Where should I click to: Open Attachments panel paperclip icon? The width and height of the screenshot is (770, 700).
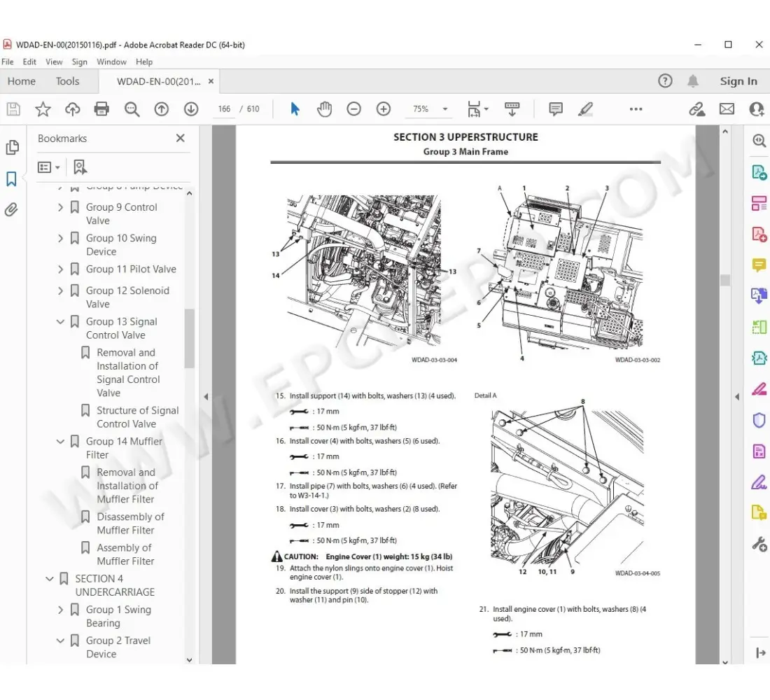coord(12,209)
